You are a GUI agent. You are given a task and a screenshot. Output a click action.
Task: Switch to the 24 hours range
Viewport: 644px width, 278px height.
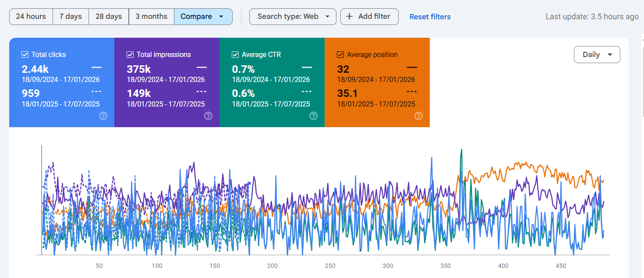pyautogui.click(x=31, y=16)
